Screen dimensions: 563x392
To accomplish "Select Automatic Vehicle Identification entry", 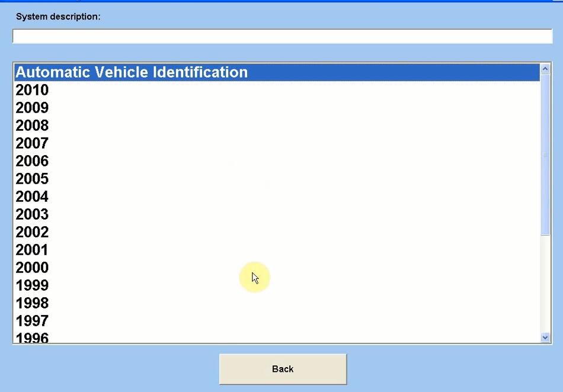I will (277, 72).
